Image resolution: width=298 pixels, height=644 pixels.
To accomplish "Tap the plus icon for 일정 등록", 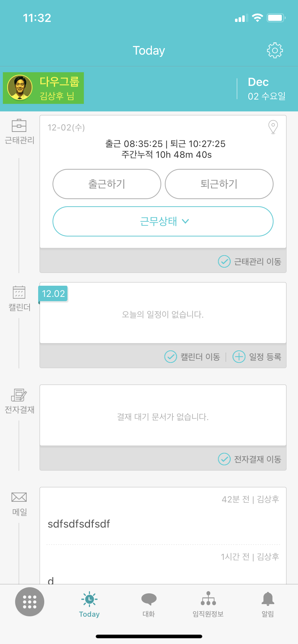I will (239, 356).
